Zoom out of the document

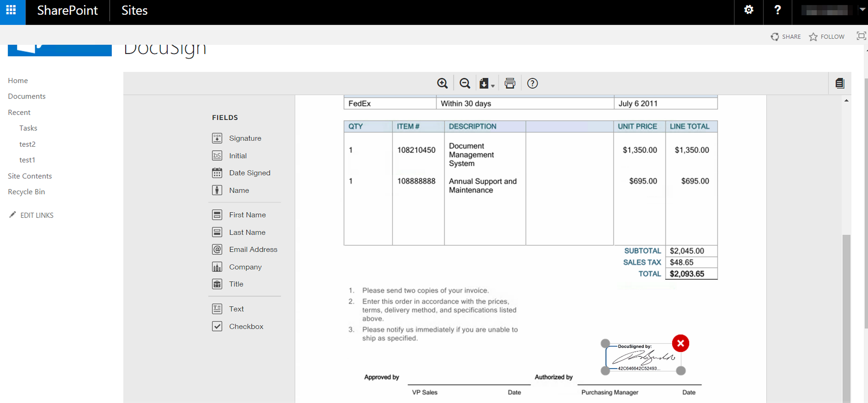464,83
